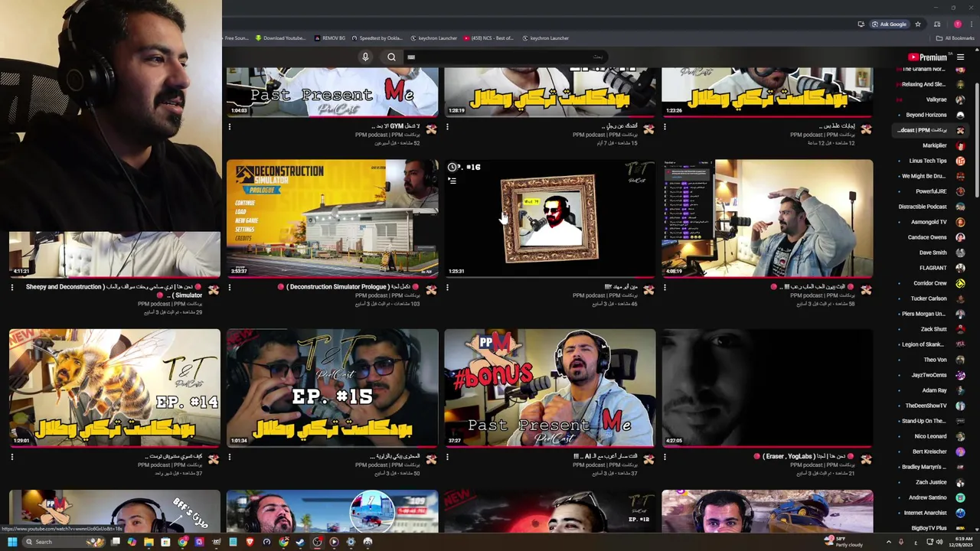Open Valkyrae subscription in sidebar
Image resolution: width=980 pixels, height=551 pixels.
(x=929, y=99)
